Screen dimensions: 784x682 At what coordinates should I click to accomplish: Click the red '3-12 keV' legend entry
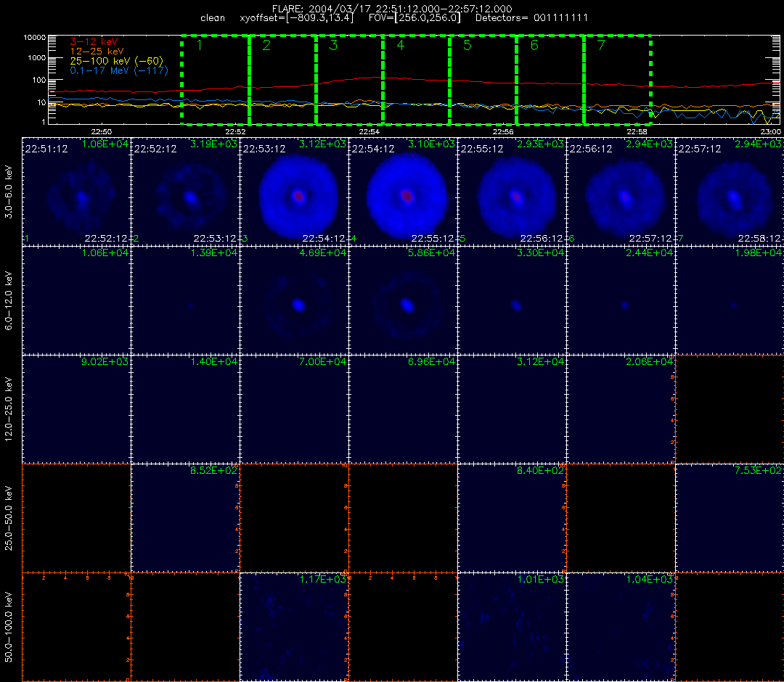pos(94,41)
